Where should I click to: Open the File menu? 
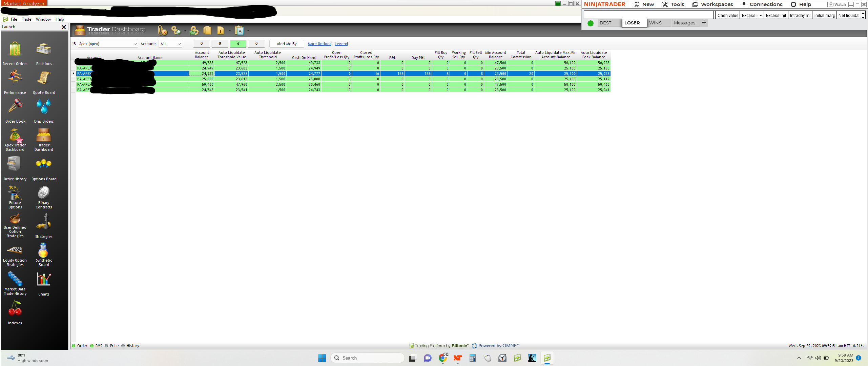pos(14,19)
